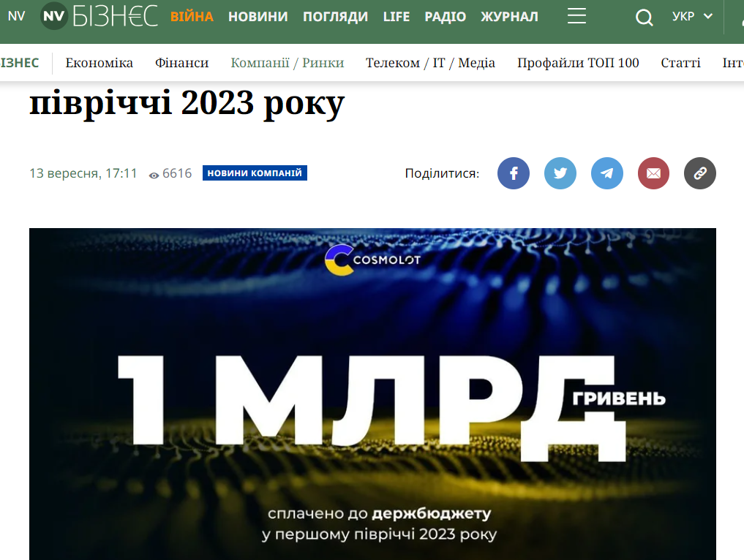Viewport: 744px width, 560px height.
Task: Share article via Telegram
Action: pos(607,173)
